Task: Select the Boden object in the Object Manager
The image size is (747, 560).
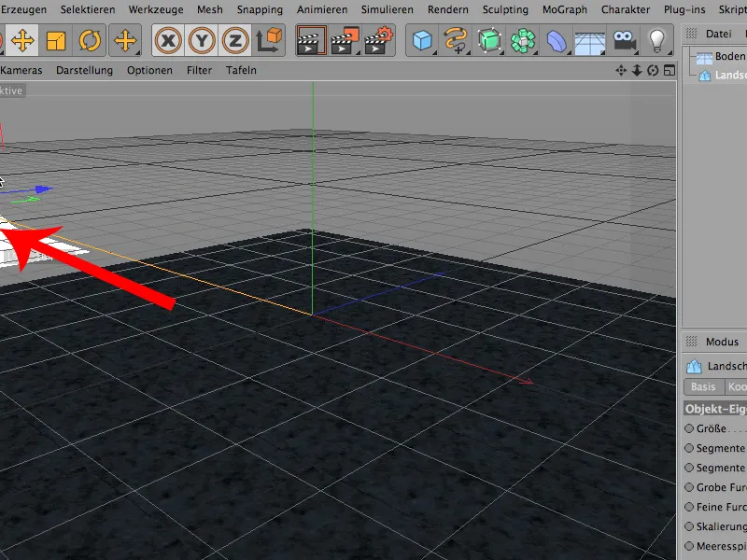Action: click(x=728, y=56)
